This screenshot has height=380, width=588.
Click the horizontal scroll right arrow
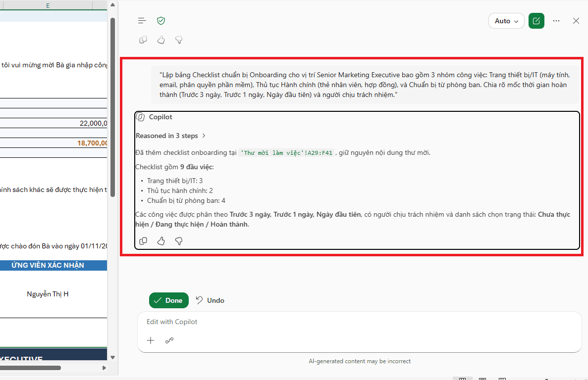point(104,368)
